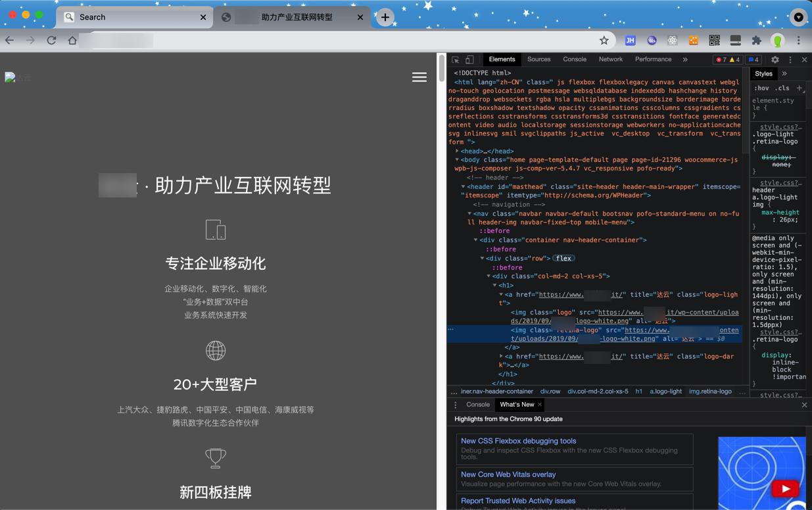
Task: Collapse the div row node
Action: [x=482, y=259]
